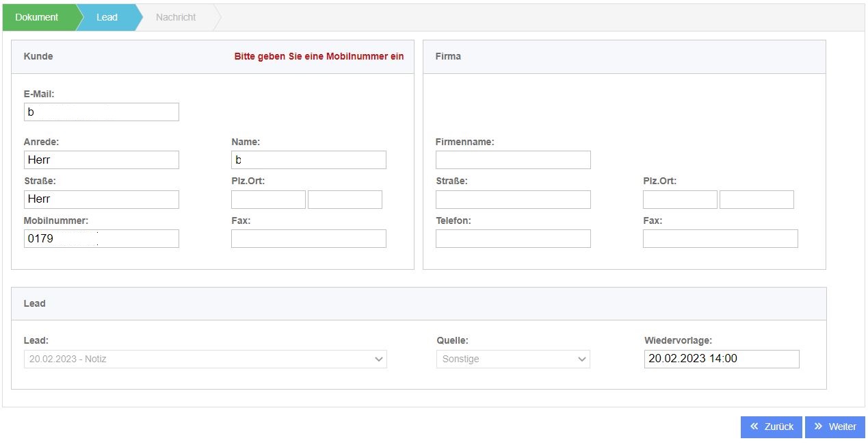Click the E-Mail label
The image size is (868, 443).
tap(39, 94)
